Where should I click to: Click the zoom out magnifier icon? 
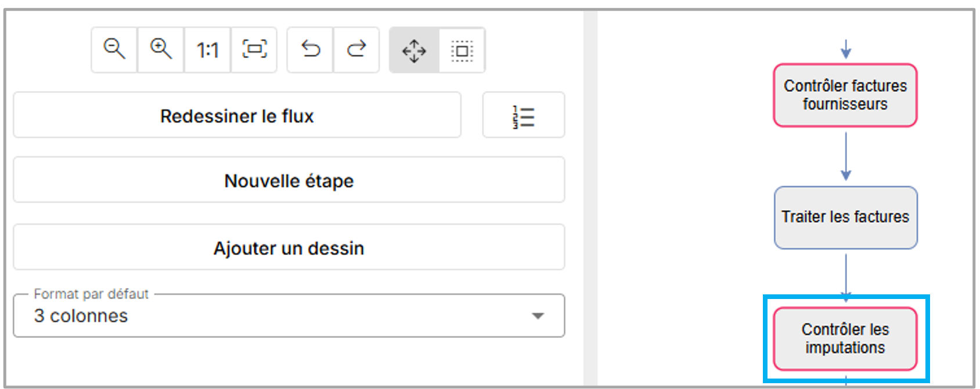114,49
